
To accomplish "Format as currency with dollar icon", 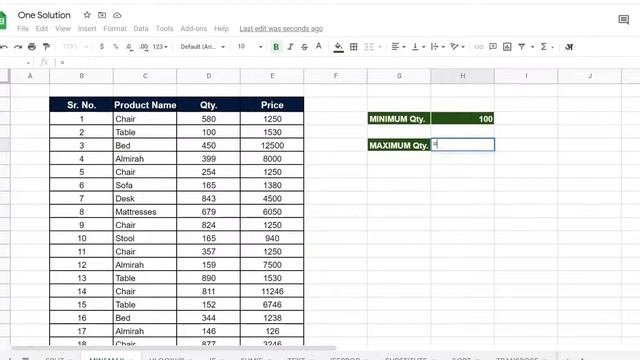I will point(102,47).
